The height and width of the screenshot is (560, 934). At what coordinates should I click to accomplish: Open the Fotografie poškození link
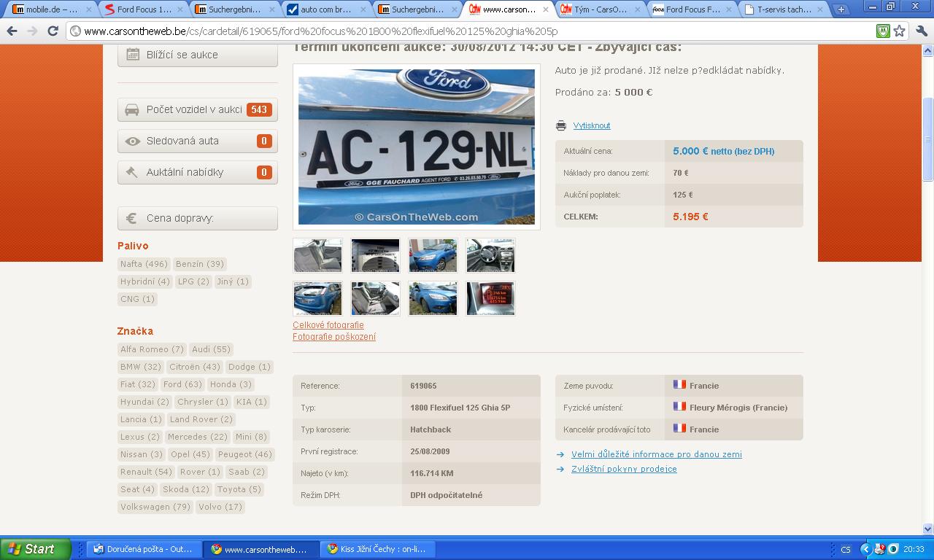point(334,337)
